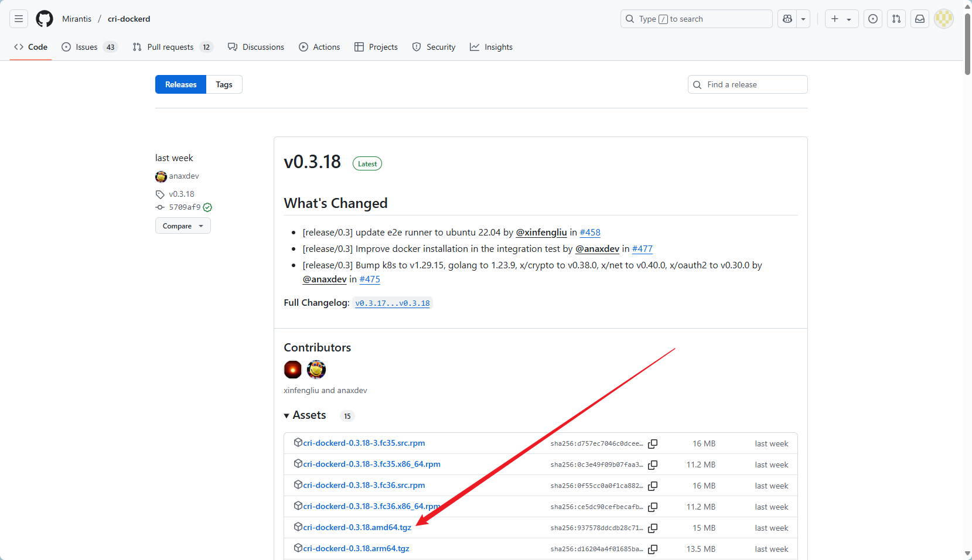Open the pull requests icon in header
Image resolution: width=972 pixels, height=560 pixels.
[896, 19]
